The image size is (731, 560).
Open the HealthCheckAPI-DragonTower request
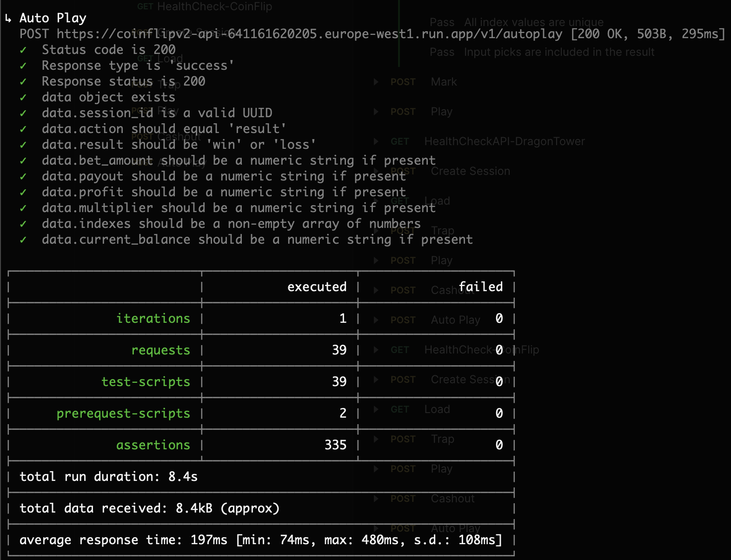(504, 141)
